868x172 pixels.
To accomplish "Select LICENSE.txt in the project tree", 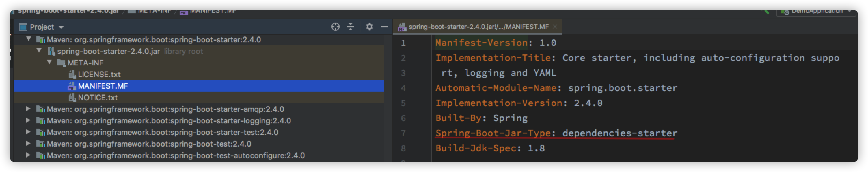I will click(x=99, y=74).
